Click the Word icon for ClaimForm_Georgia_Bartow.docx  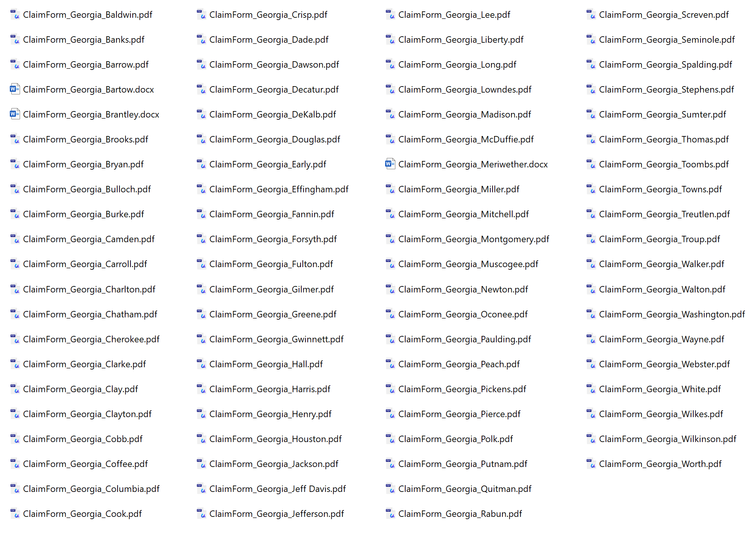15,90
